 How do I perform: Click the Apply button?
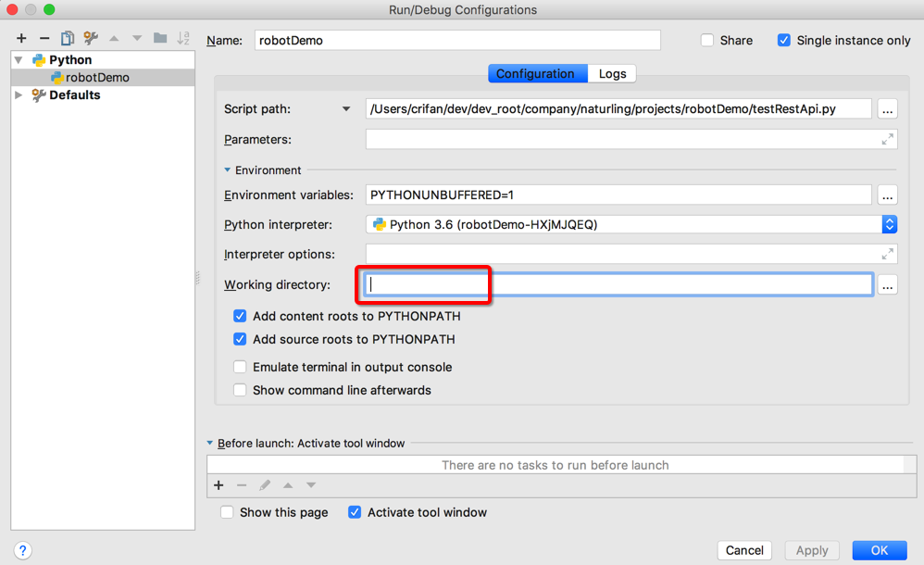pyautogui.click(x=812, y=550)
